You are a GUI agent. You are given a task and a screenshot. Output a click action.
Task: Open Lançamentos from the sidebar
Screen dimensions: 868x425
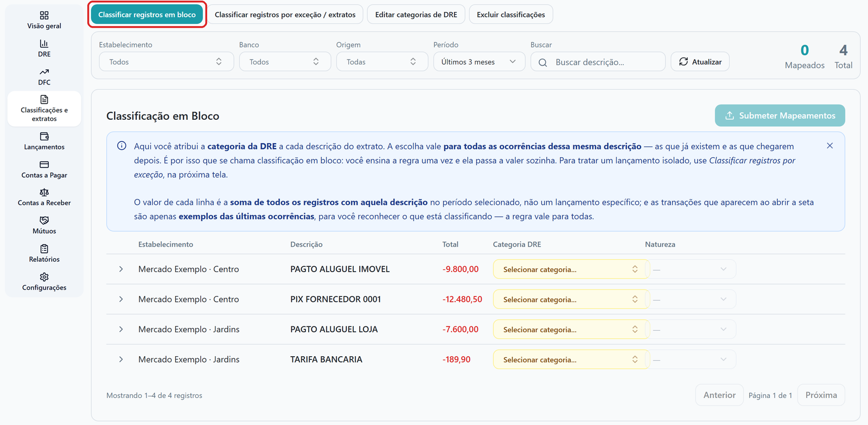44,141
